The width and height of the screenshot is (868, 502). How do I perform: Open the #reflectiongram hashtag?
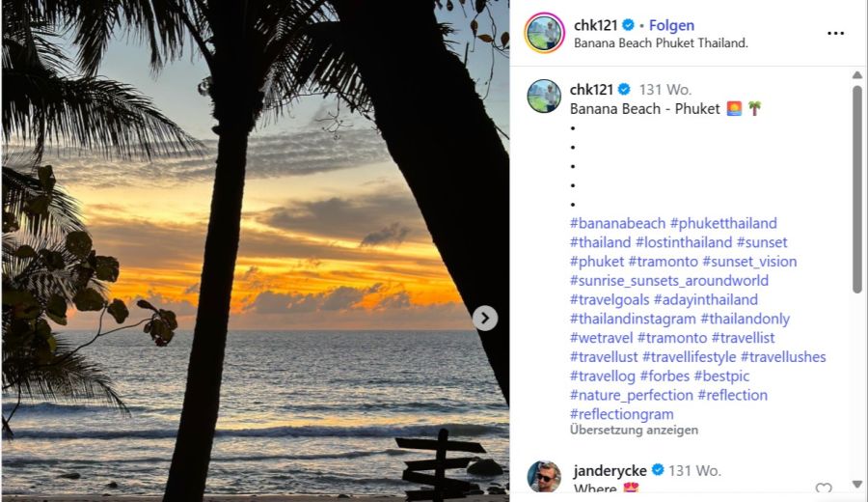click(621, 414)
